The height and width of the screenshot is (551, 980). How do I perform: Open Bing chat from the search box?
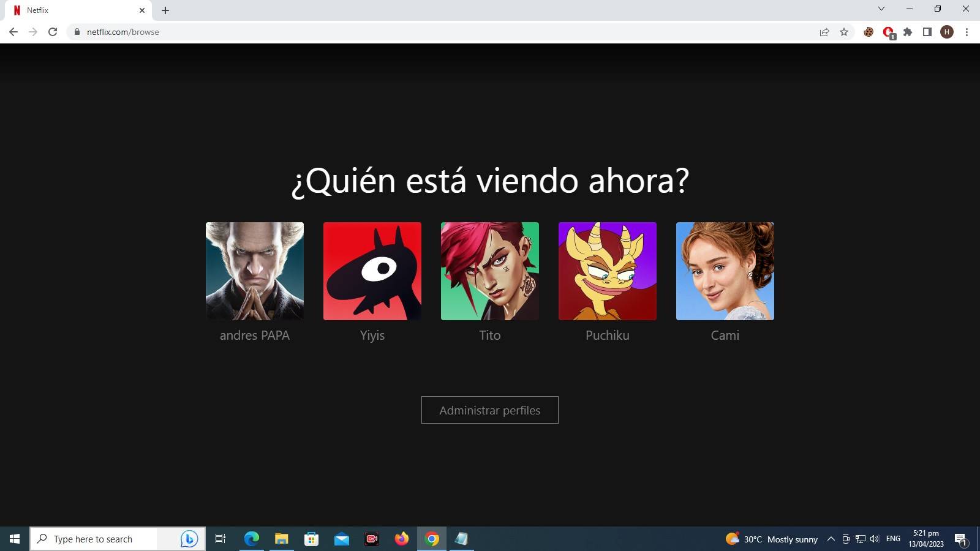click(x=189, y=539)
